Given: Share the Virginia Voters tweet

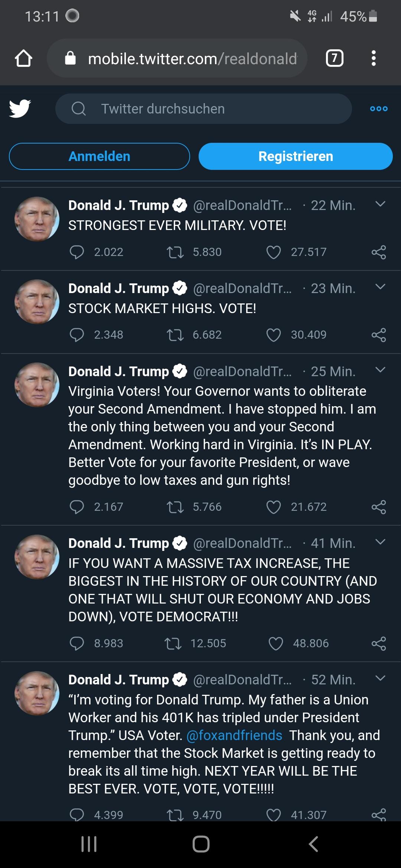Looking at the screenshot, I should (379, 507).
